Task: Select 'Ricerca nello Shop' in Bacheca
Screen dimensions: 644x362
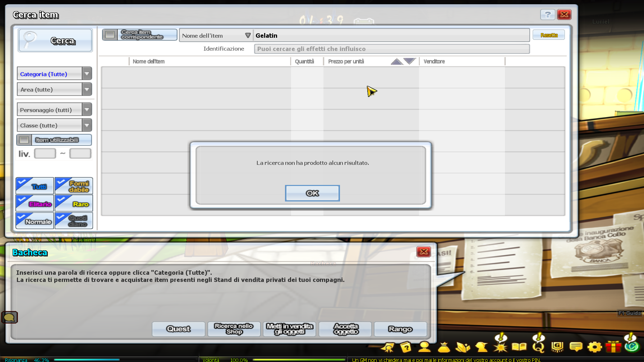Action: tap(234, 329)
